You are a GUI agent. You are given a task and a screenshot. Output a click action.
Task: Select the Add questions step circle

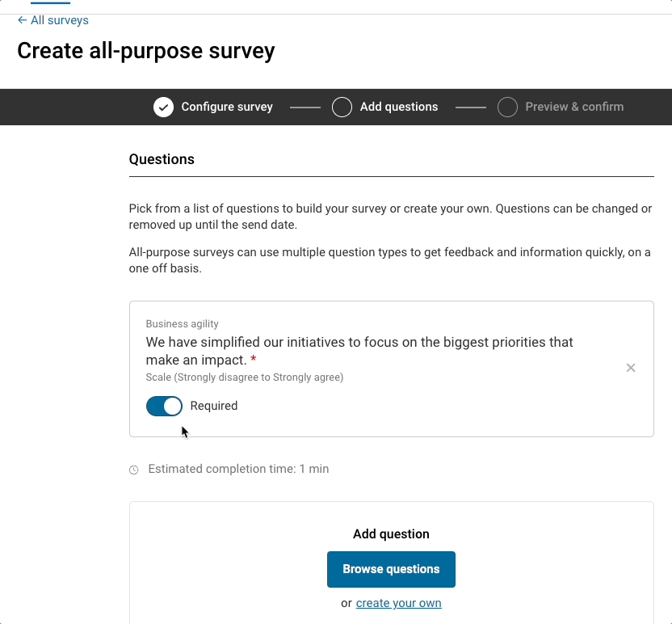coord(342,107)
